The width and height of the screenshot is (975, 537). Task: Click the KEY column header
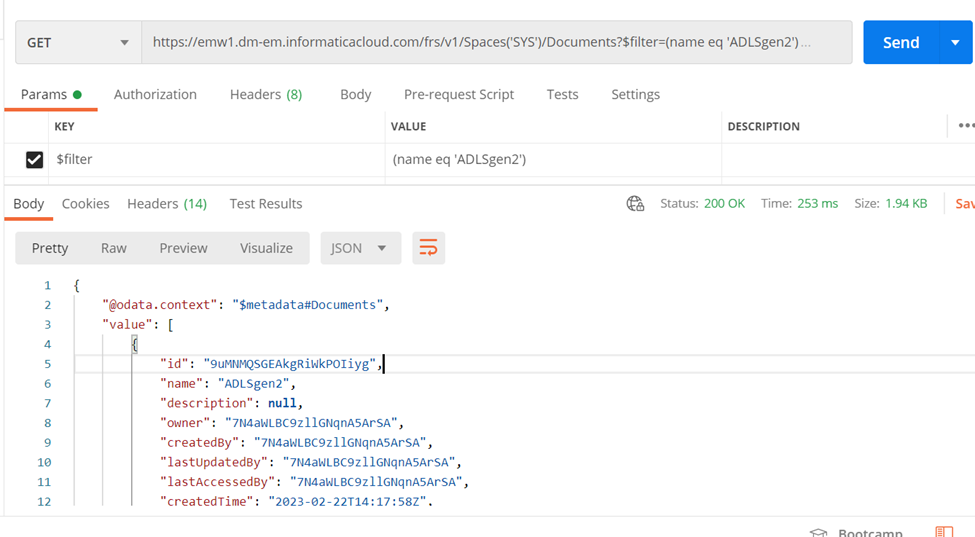[x=64, y=127]
